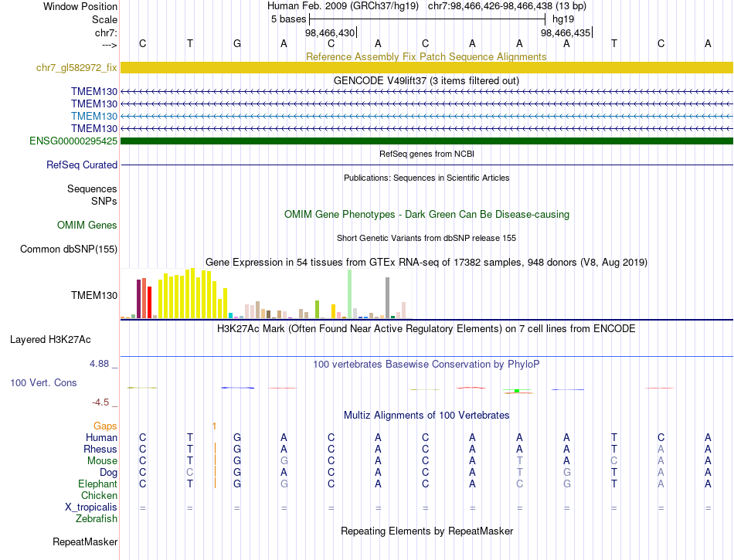Click the Elephant species label
734x560 pixels.
click(97, 484)
